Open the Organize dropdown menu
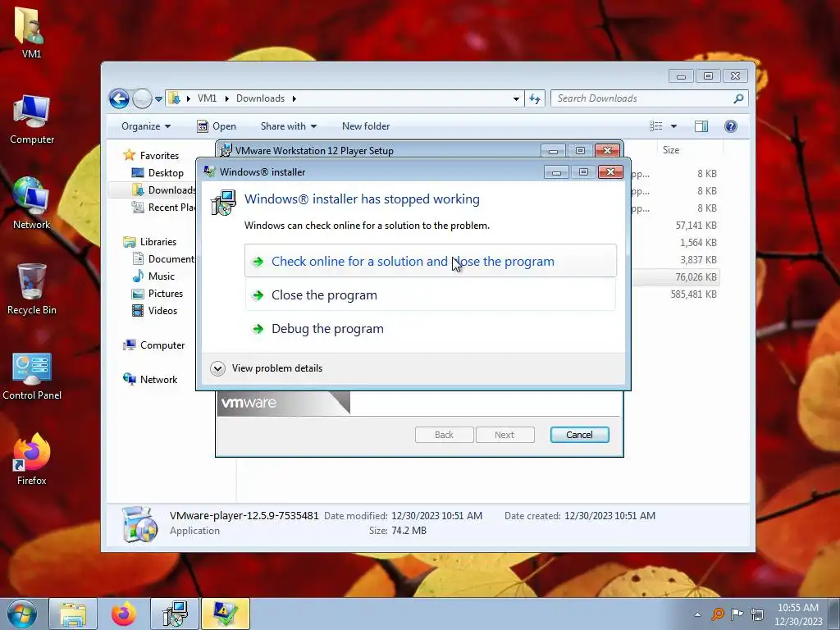This screenshot has width=840, height=630. point(146,126)
